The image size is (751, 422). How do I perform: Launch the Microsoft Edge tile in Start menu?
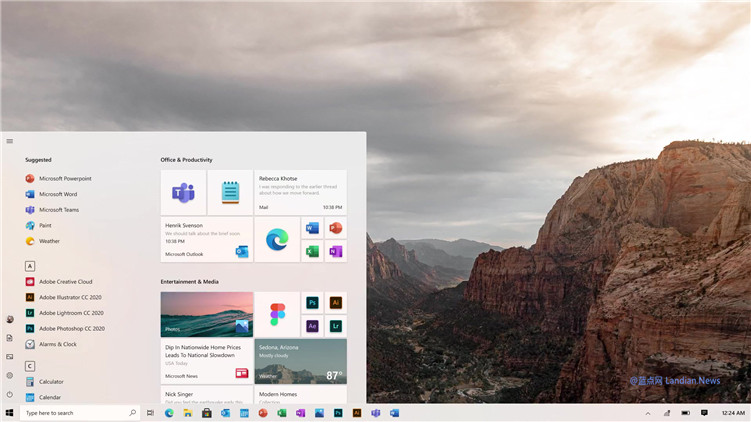[277, 240]
